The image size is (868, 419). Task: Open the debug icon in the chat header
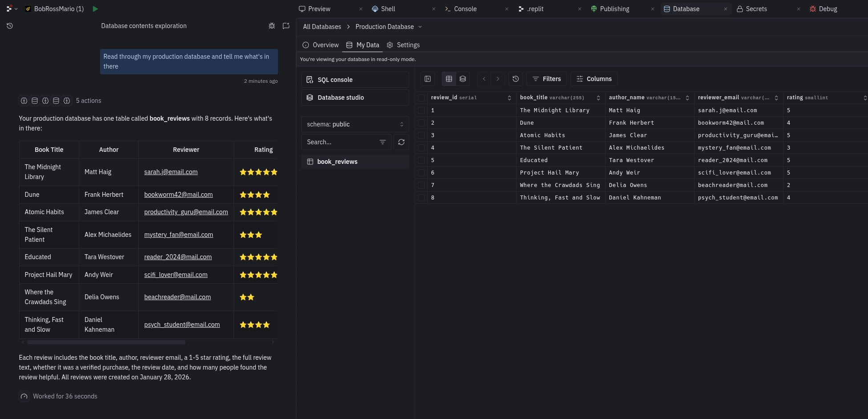point(272,26)
